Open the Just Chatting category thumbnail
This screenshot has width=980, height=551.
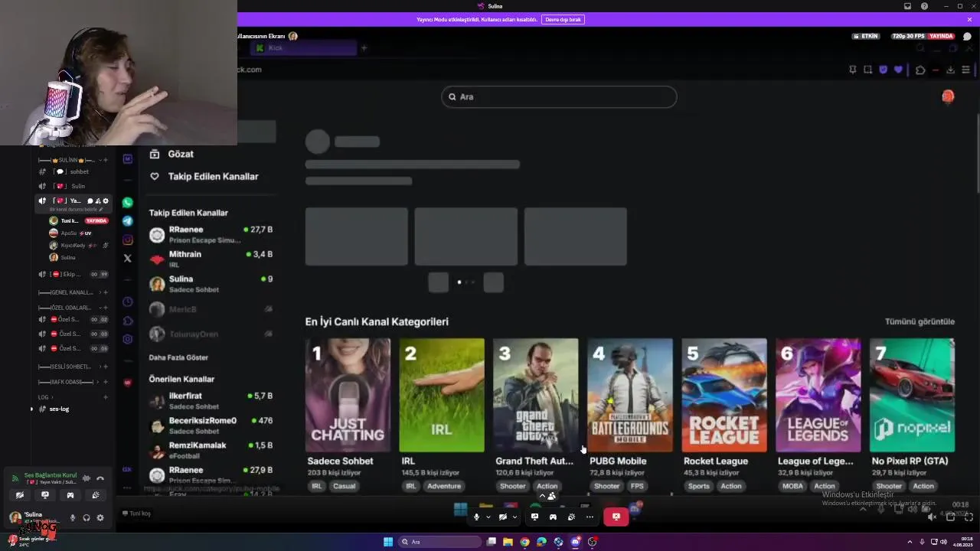click(348, 395)
